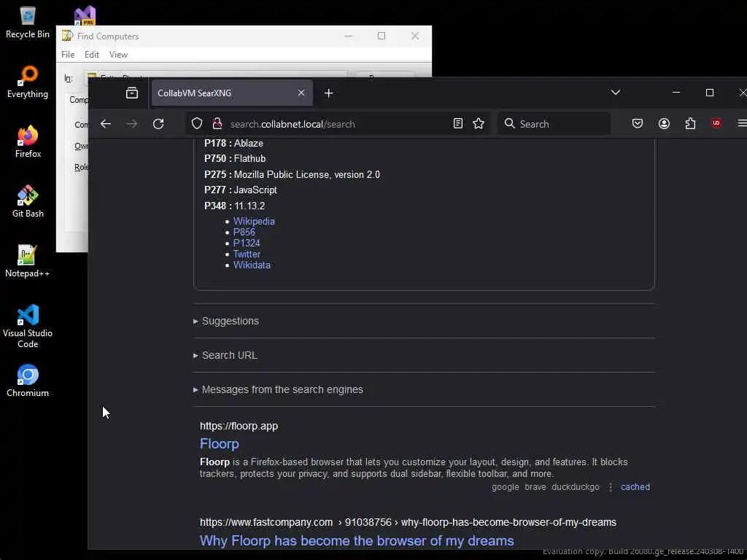Open the Wikipedia link in infobox
This screenshot has height=560, width=747.
point(254,222)
